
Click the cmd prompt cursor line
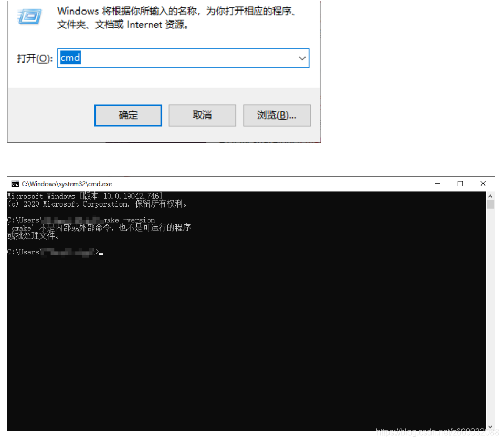55,252
